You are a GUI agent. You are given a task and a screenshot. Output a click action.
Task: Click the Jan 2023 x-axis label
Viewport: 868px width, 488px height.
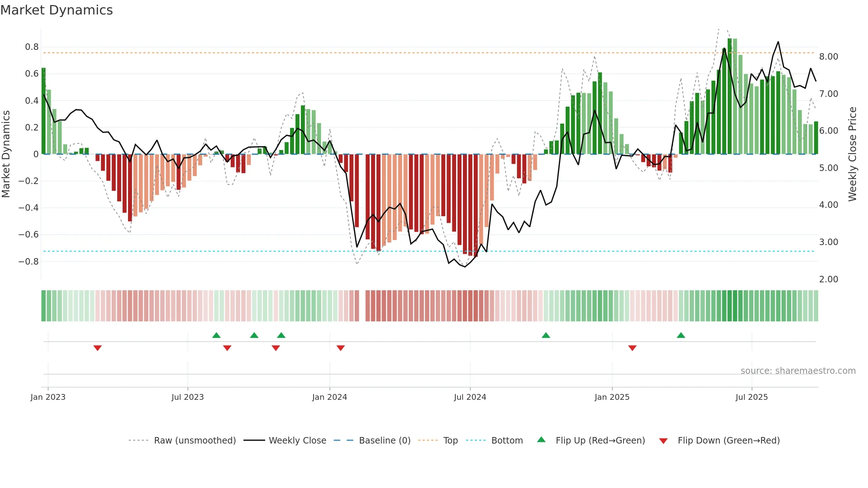pos(48,397)
